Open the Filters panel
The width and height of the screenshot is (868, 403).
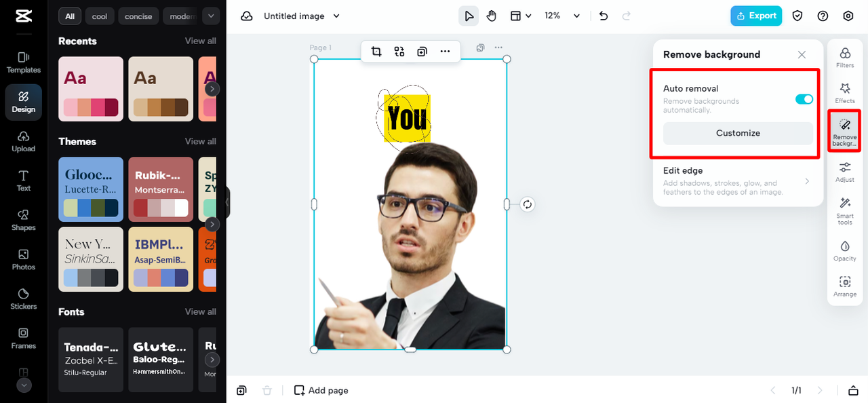pos(845,58)
